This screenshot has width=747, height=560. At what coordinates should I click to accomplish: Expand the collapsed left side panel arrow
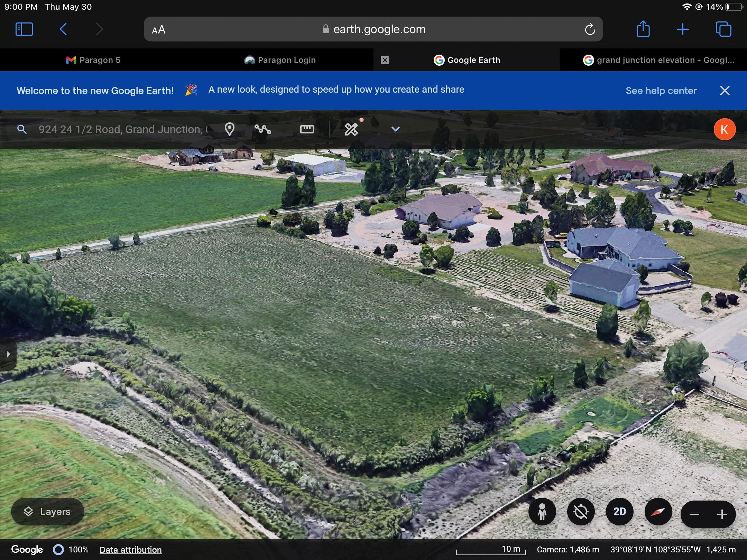[8, 354]
